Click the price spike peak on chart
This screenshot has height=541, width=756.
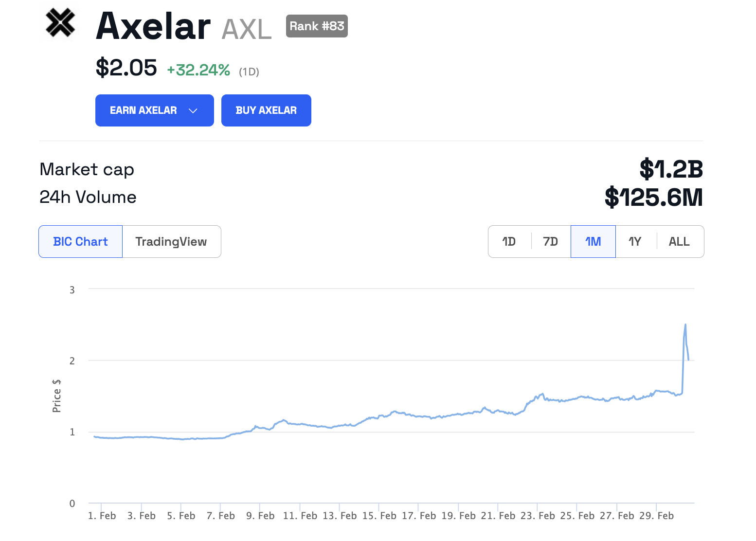pos(685,325)
